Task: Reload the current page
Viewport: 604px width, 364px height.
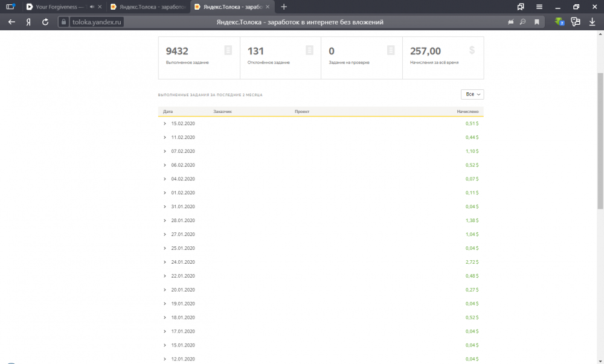Action: pos(45,22)
